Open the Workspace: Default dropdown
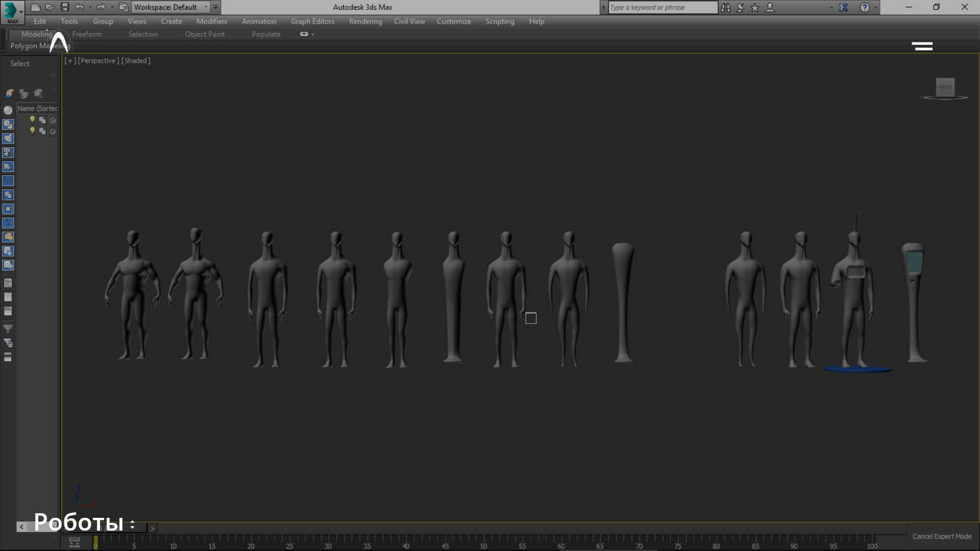The image size is (980, 551). [170, 7]
